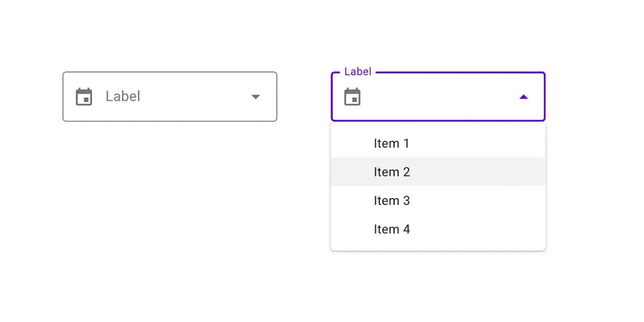This screenshot has height=322, width=644.
Task: Select the calendar leading icon beside the focused input
Action: click(353, 97)
